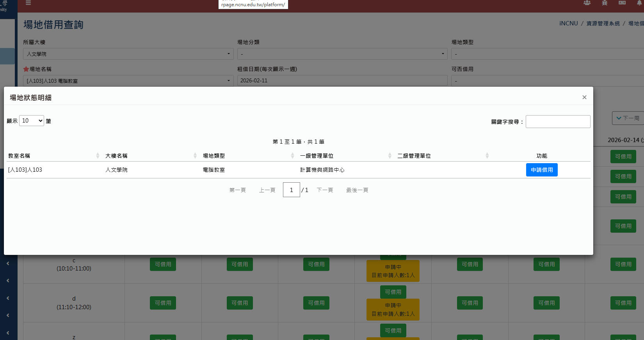Open iNCNU breadcrumb link
This screenshot has width=644, height=340.
click(x=568, y=23)
